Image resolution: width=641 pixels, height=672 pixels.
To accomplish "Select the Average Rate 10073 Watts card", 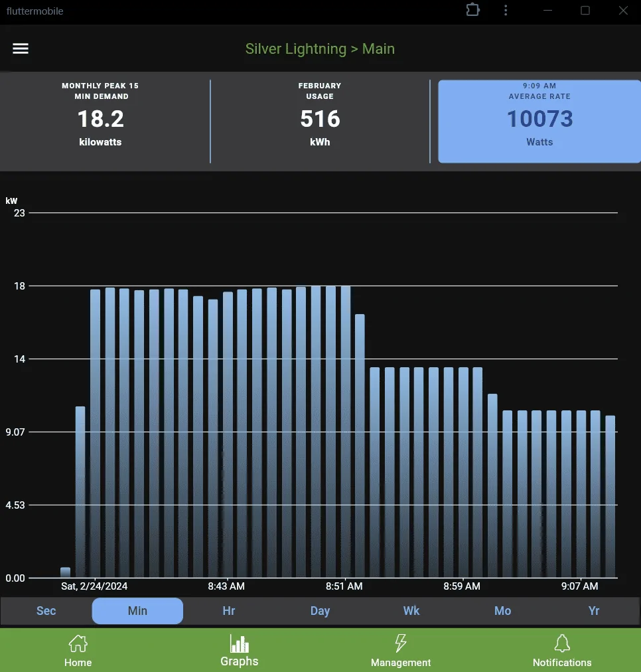I will click(539, 122).
